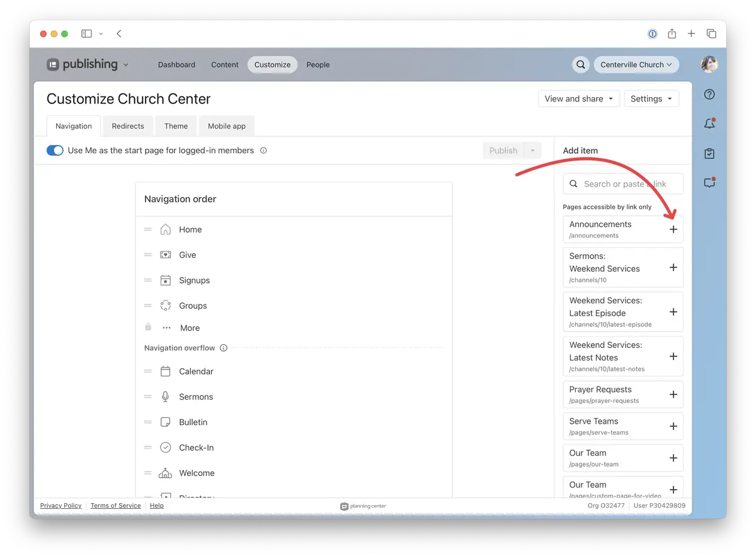
Task: Click the Org O32477 footer text
Action: point(606,506)
